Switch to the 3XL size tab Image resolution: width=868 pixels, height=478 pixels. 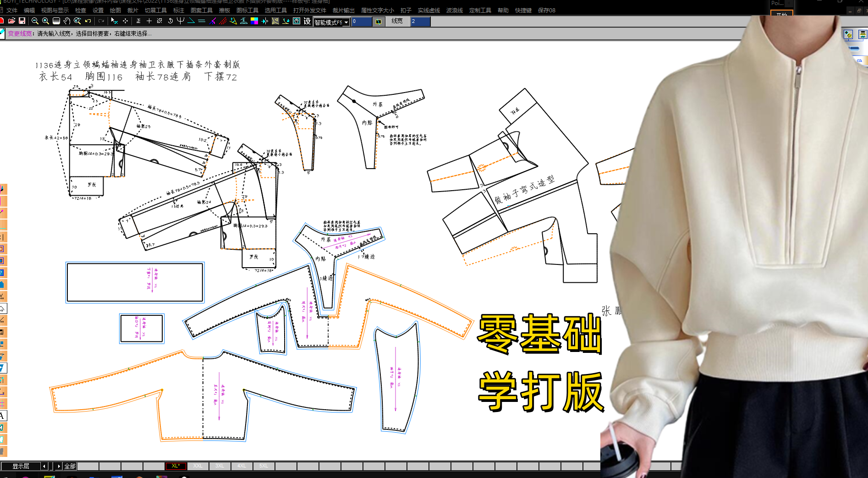click(220, 466)
